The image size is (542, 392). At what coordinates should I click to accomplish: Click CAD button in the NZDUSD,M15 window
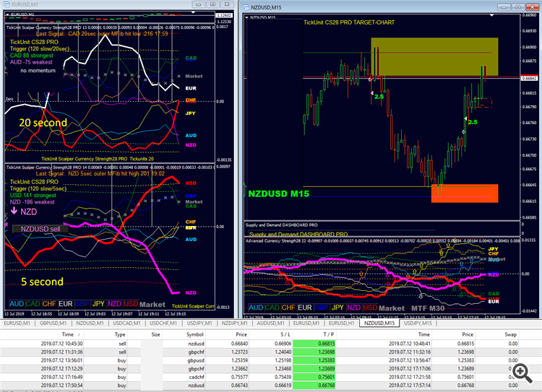272,308
